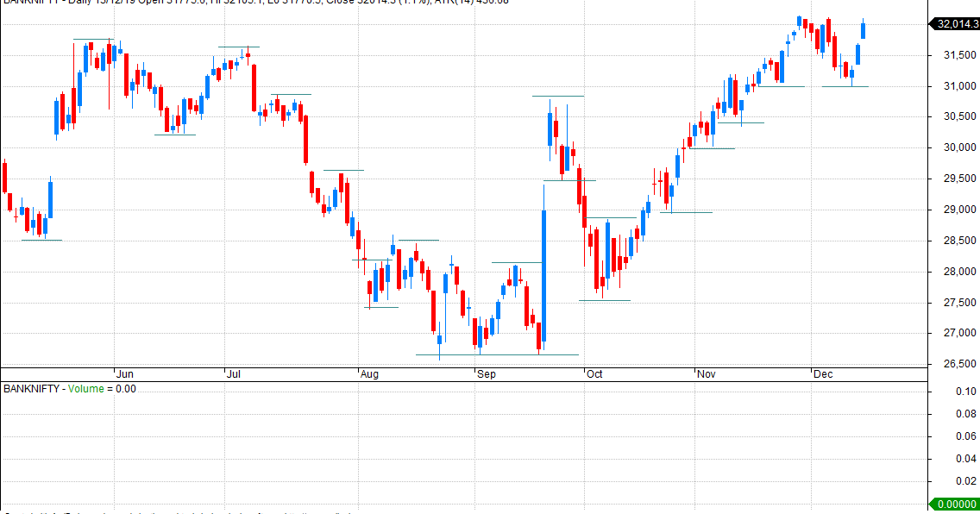Click the green Volume indicator label
This screenshot has width=980, height=514.
tap(86, 388)
